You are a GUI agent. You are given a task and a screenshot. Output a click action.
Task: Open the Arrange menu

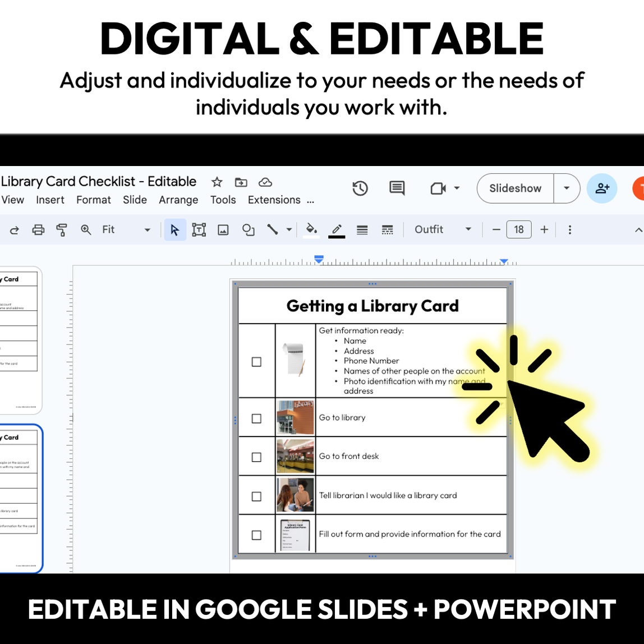(178, 200)
